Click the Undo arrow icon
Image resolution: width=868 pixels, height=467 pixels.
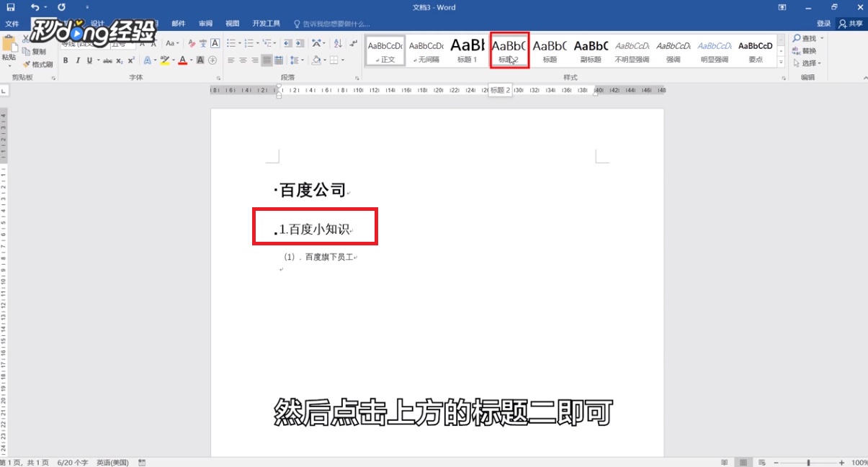35,6
